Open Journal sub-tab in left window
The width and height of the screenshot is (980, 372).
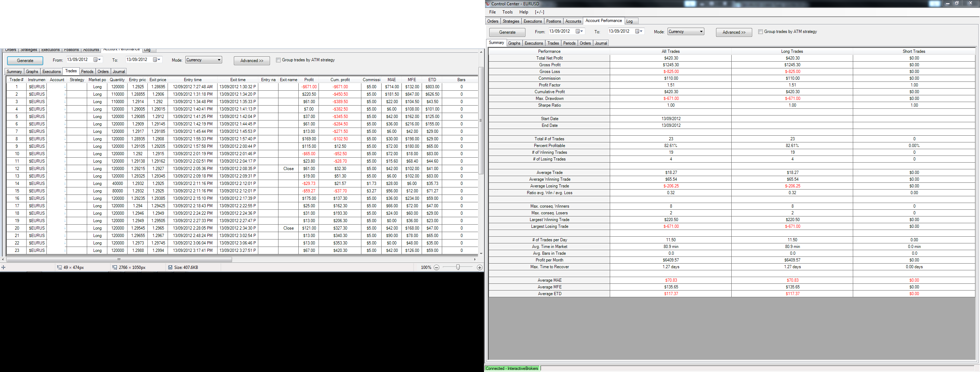coord(119,72)
